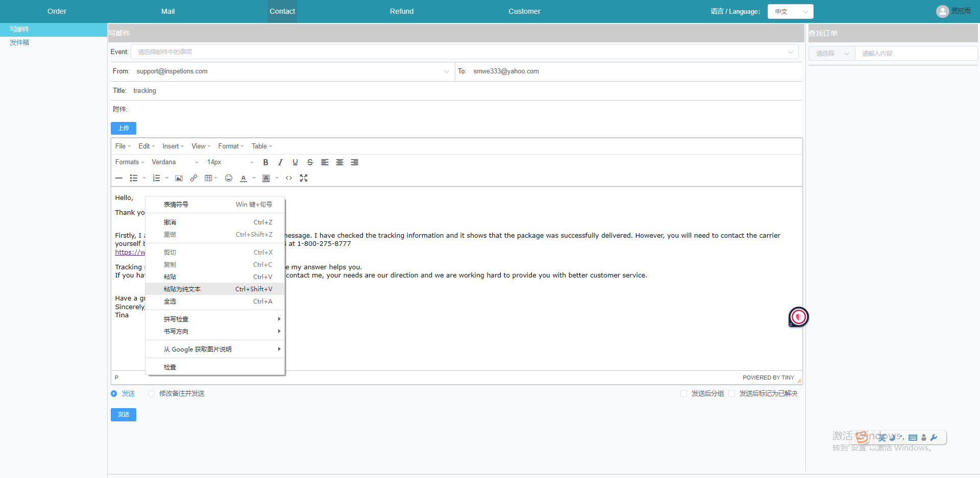Open 发件箱 in the left sidebar

[19, 42]
